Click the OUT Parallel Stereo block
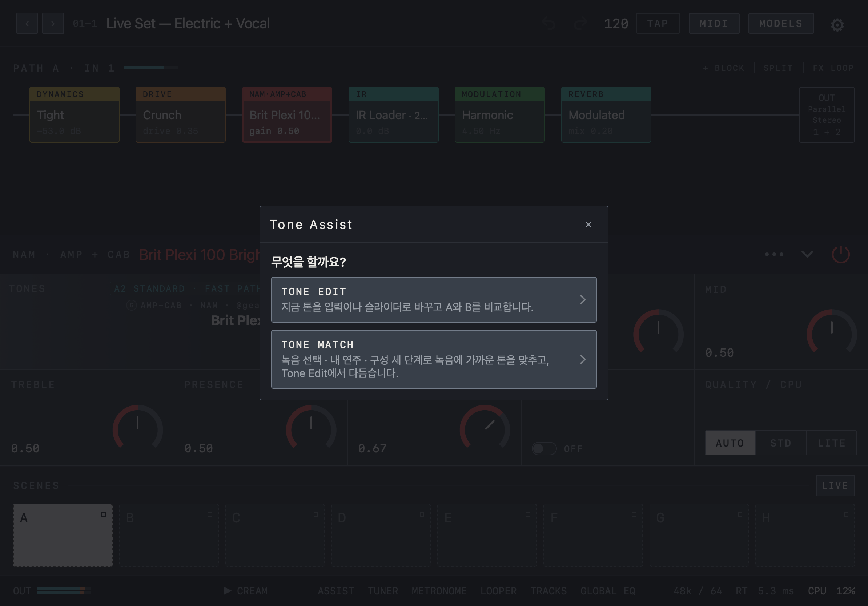 [x=827, y=115]
